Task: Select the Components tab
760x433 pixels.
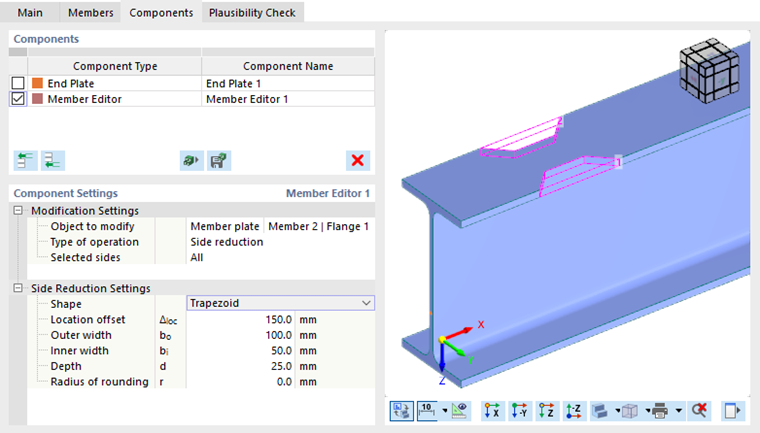Action: 161,13
